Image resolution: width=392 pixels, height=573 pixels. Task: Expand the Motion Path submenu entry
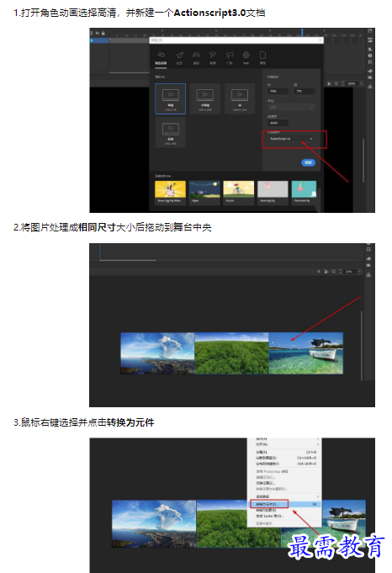pyautogui.click(x=284, y=496)
